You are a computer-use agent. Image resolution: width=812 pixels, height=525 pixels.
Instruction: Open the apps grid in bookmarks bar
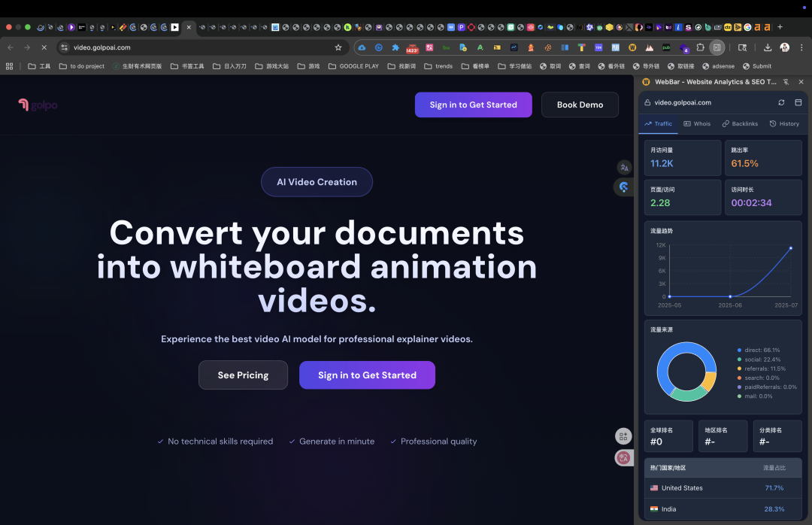[x=9, y=66]
